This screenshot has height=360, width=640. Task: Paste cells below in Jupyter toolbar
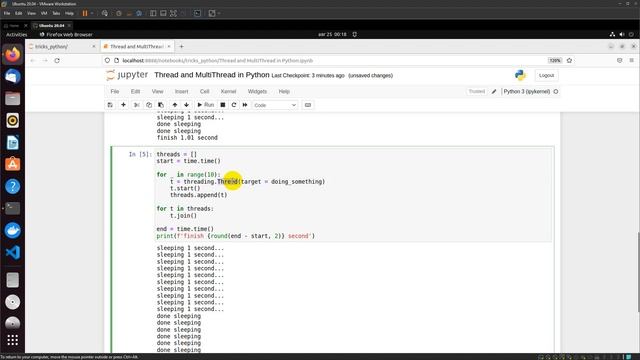(161, 105)
